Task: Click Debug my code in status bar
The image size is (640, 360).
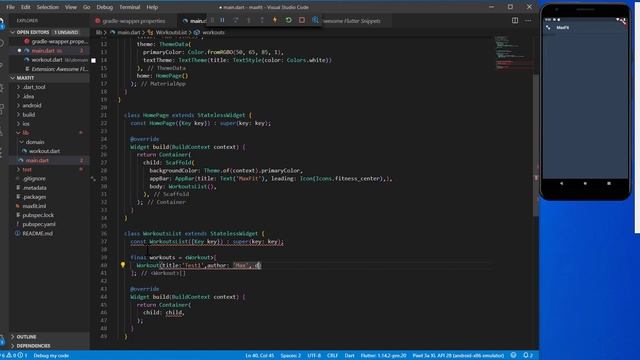Action: tap(51, 356)
